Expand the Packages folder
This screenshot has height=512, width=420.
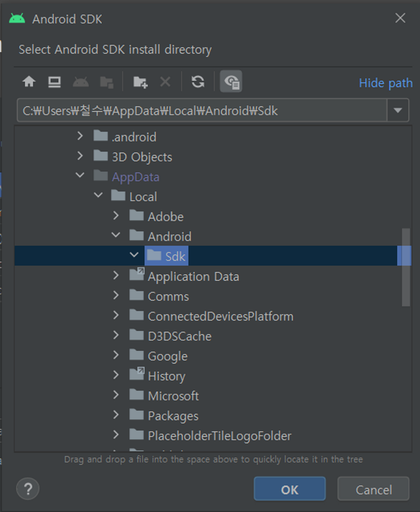coord(116,415)
